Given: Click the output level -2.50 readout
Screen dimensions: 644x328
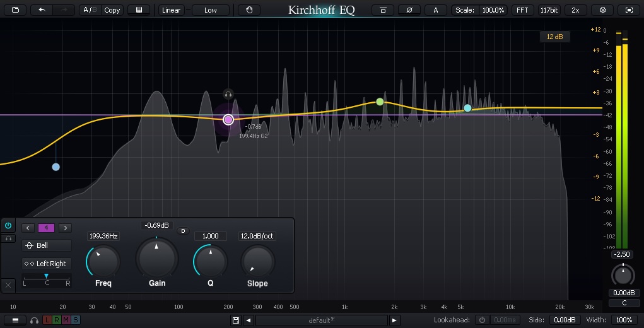Looking at the screenshot, I should (623, 255).
